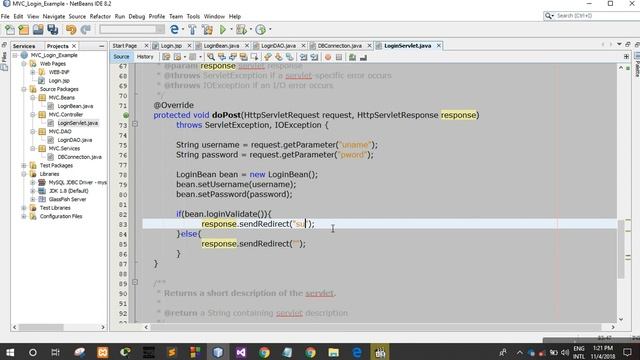Click the Open Project toolbar icon
The width and height of the screenshot is (640, 360).
(38, 30)
